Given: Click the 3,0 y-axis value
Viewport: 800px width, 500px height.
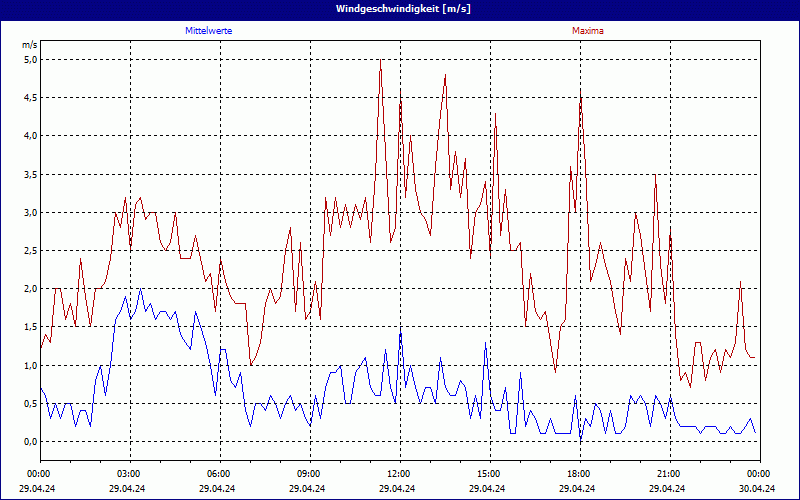Looking at the screenshot, I should tap(30, 212).
